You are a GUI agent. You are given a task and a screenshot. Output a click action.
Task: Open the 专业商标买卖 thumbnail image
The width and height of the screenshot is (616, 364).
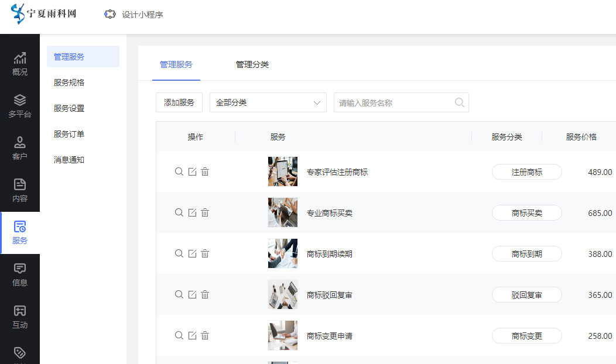point(283,212)
